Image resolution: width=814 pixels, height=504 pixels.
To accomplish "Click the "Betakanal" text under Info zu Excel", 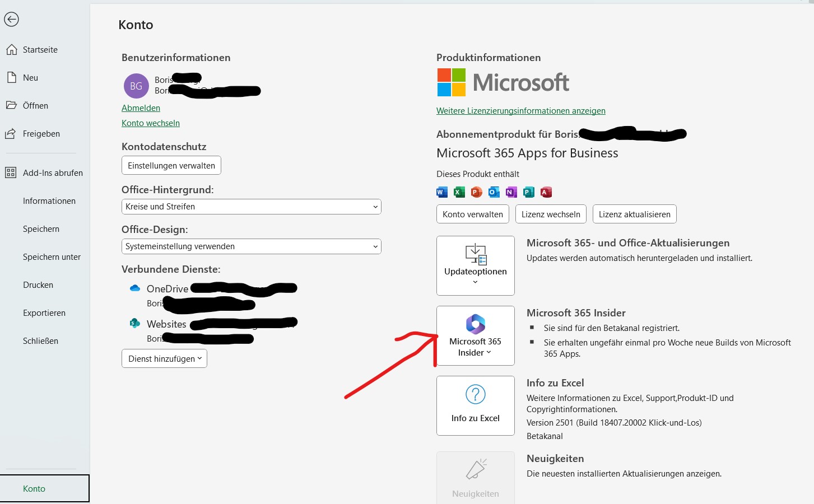I will point(545,436).
